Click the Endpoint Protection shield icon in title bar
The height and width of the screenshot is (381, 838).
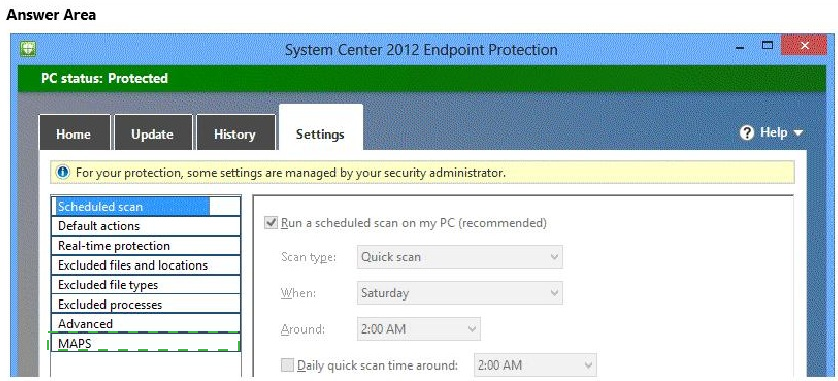click(x=28, y=49)
